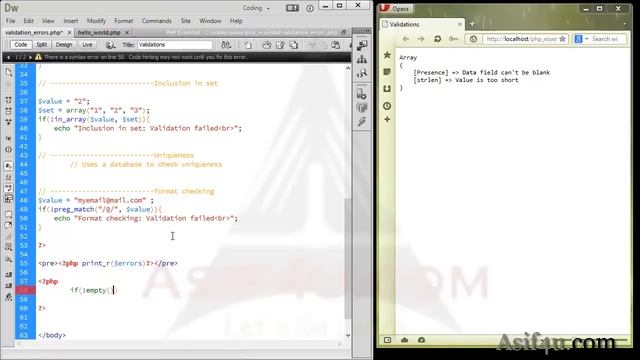Image resolution: width=640 pixels, height=360 pixels.
Task: Open Opera password key icon
Action: 453,39
